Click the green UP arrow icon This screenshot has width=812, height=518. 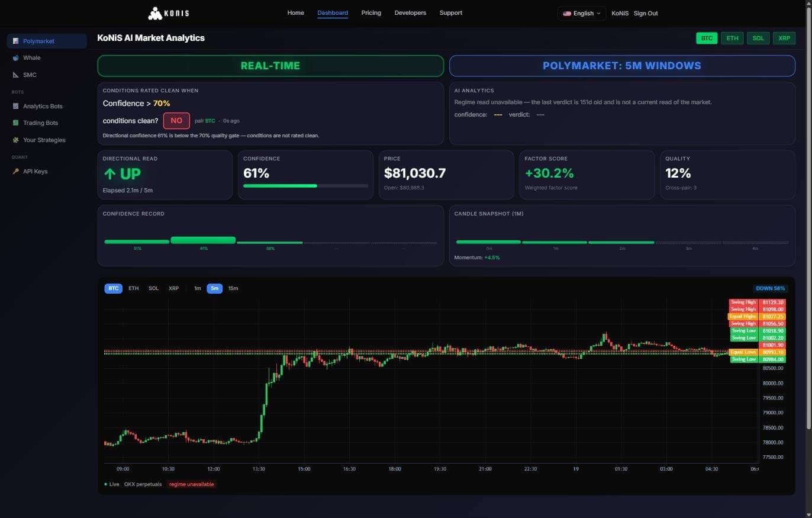(x=109, y=174)
